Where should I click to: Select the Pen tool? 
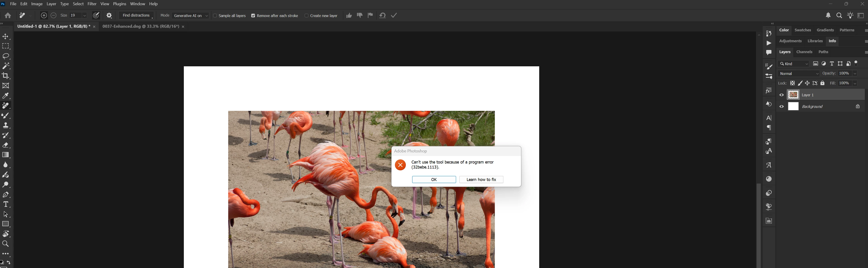[6, 195]
